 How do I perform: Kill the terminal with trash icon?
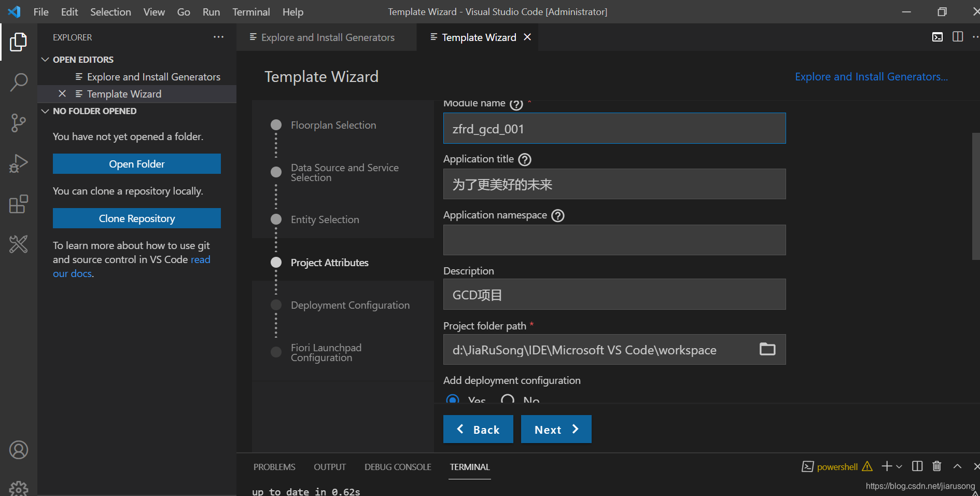click(937, 466)
